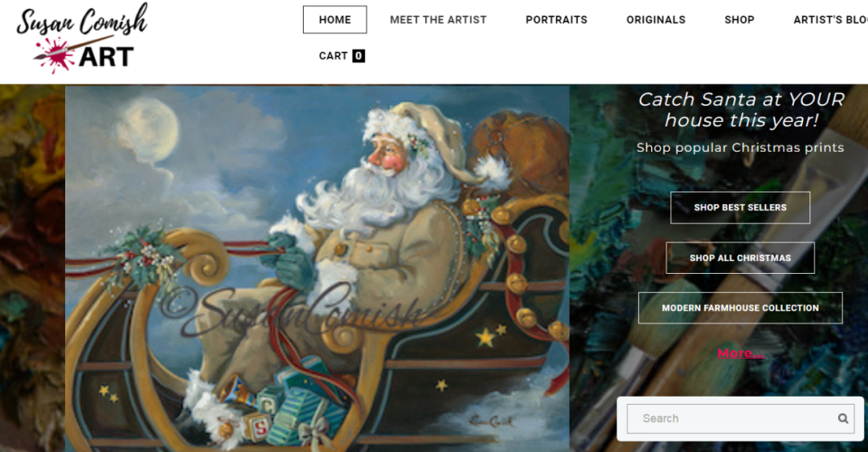The height and width of the screenshot is (452, 868).
Task: Click the Shop All Christmas button
Action: (740, 258)
